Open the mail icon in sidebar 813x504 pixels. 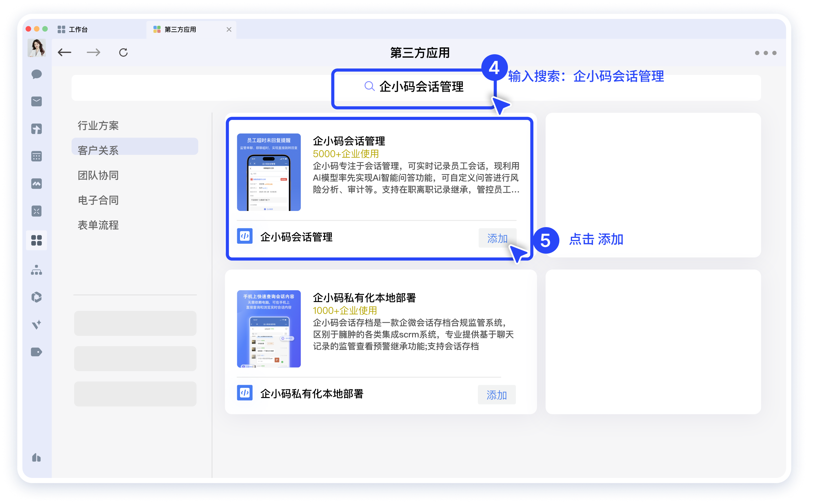[x=36, y=101]
